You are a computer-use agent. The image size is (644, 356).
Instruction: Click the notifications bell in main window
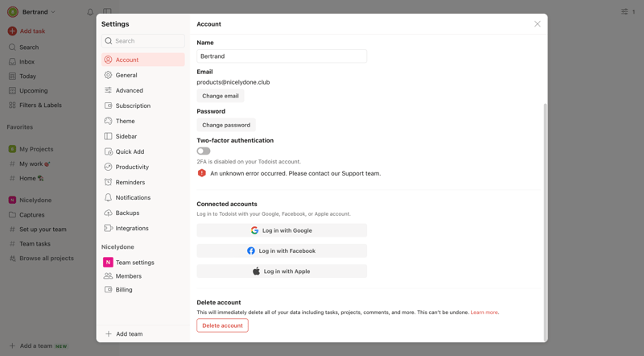pyautogui.click(x=90, y=12)
